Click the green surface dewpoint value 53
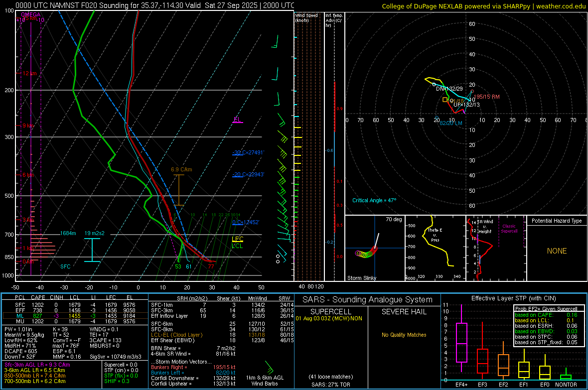588x390 pixels. 178,266
